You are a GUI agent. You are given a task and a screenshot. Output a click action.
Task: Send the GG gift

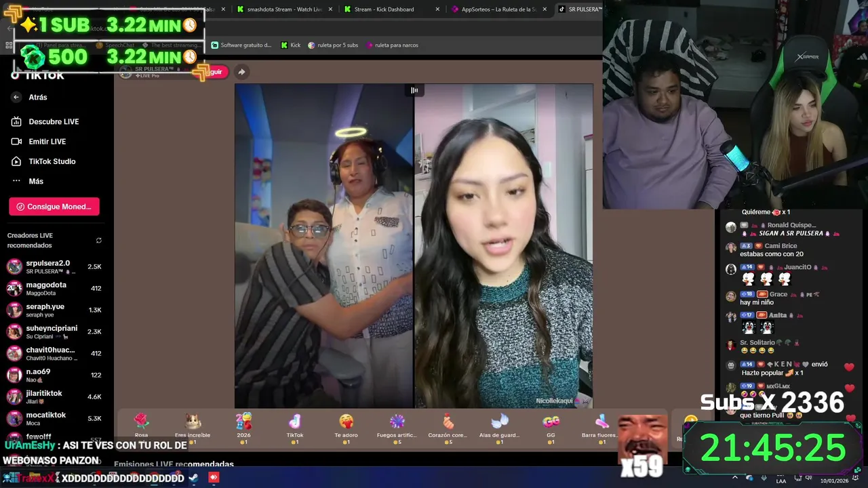[x=551, y=427]
